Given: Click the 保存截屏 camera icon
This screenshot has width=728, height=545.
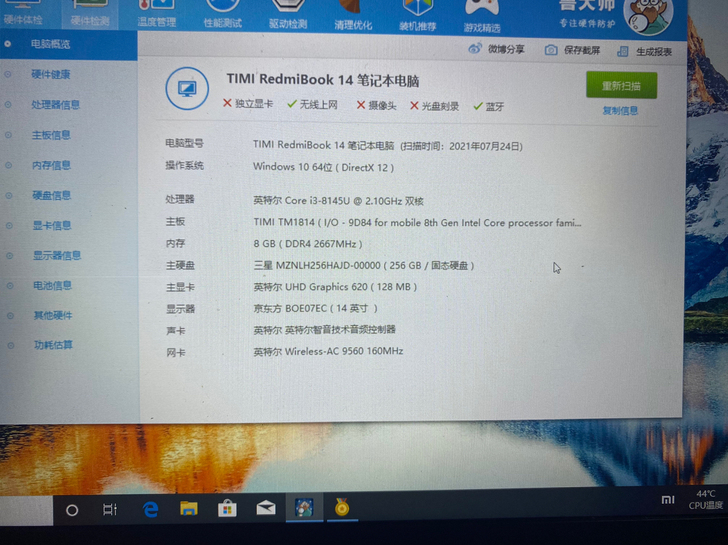Looking at the screenshot, I should pyautogui.click(x=551, y=50).
